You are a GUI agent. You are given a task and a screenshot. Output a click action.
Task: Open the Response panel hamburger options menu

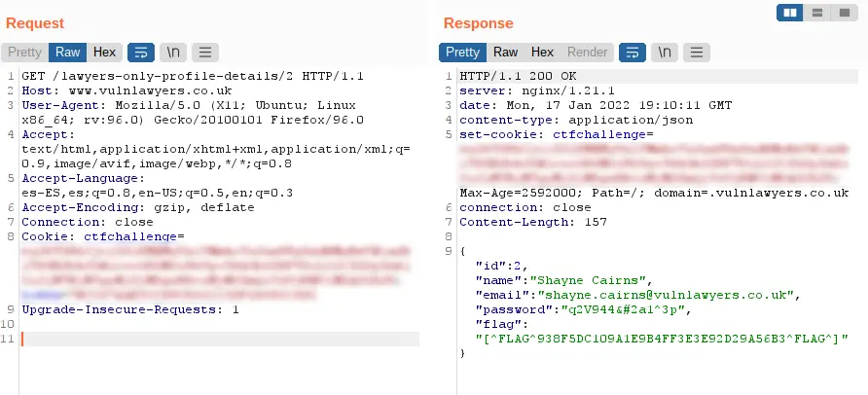(697, 53)
